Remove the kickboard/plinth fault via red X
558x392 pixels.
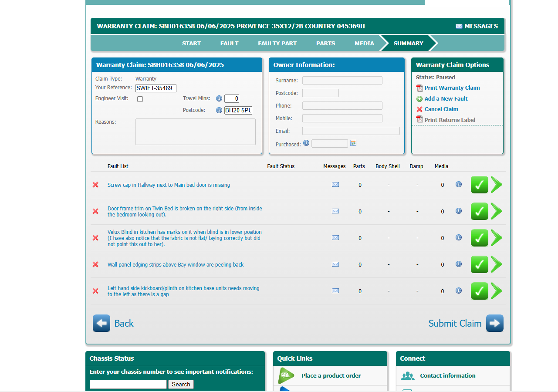[x=95, y=291]
